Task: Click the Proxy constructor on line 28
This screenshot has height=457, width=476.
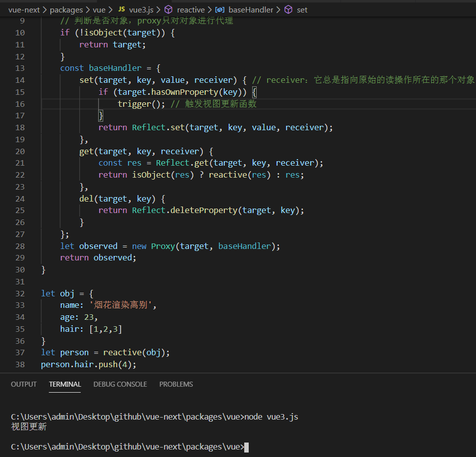Action: pos(163,246)
